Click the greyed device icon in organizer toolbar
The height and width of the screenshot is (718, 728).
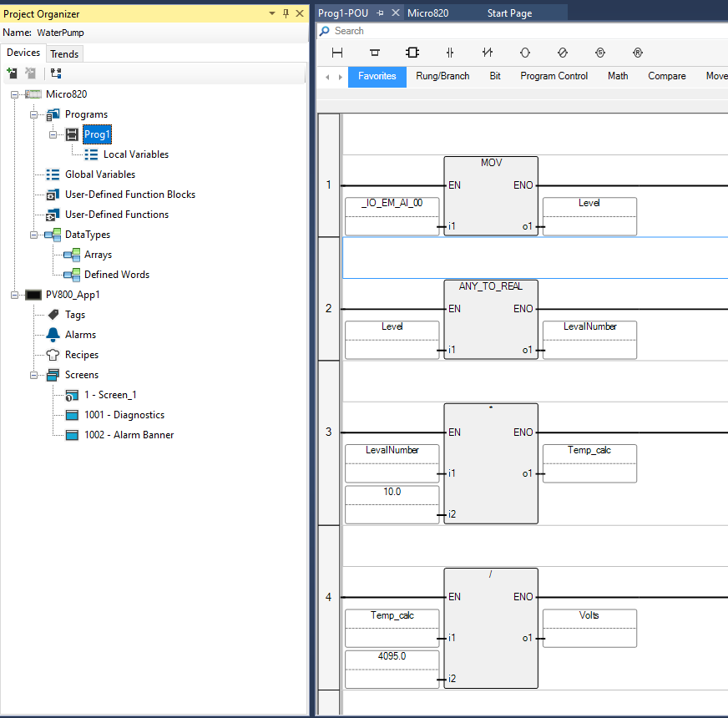31,73
